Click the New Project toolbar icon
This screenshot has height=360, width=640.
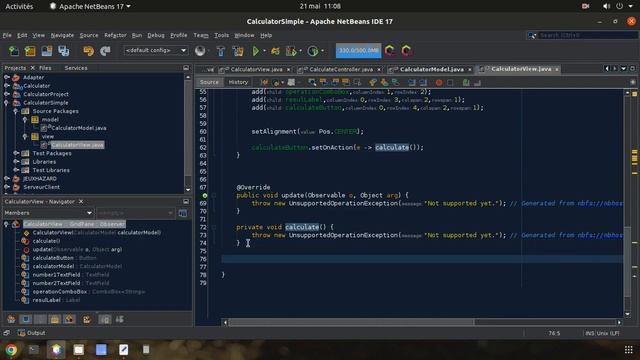30,51
